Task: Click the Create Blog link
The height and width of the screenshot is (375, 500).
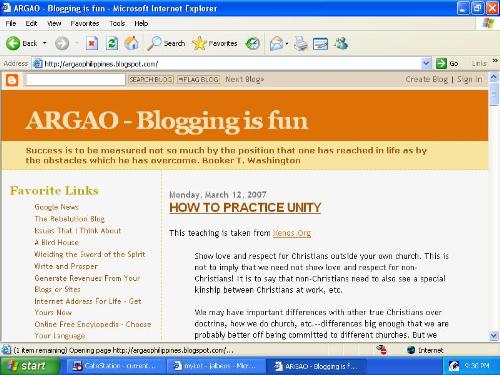Action: click(x=427, y=79)
